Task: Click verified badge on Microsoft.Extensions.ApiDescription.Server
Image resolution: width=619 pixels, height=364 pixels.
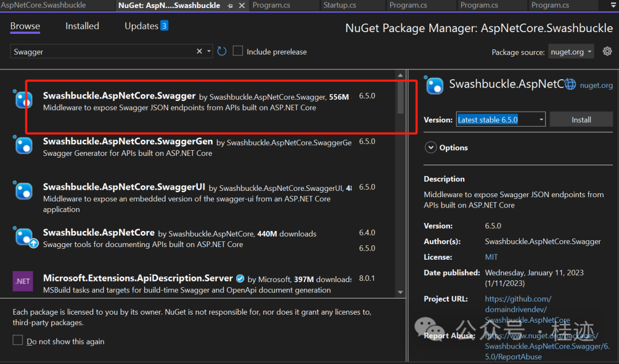Action: [x=240, y=279]
